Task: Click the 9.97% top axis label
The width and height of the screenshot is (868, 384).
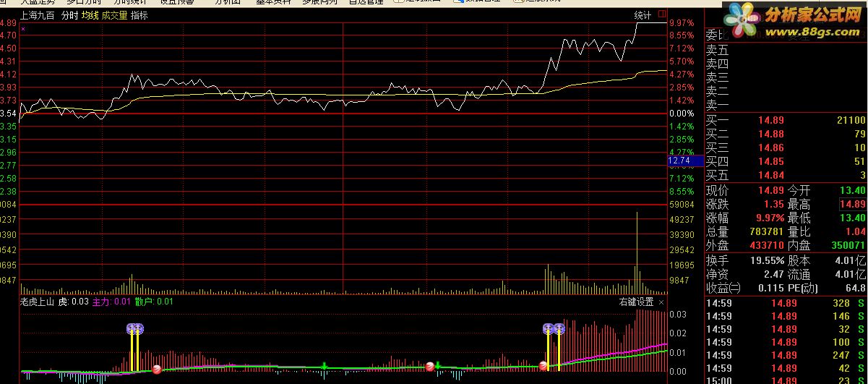Action: point(682,22)
